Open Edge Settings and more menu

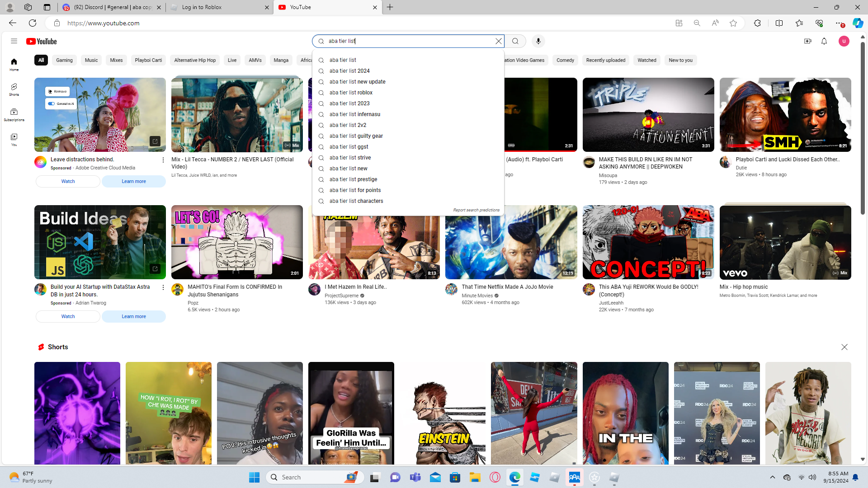[839, 23]
